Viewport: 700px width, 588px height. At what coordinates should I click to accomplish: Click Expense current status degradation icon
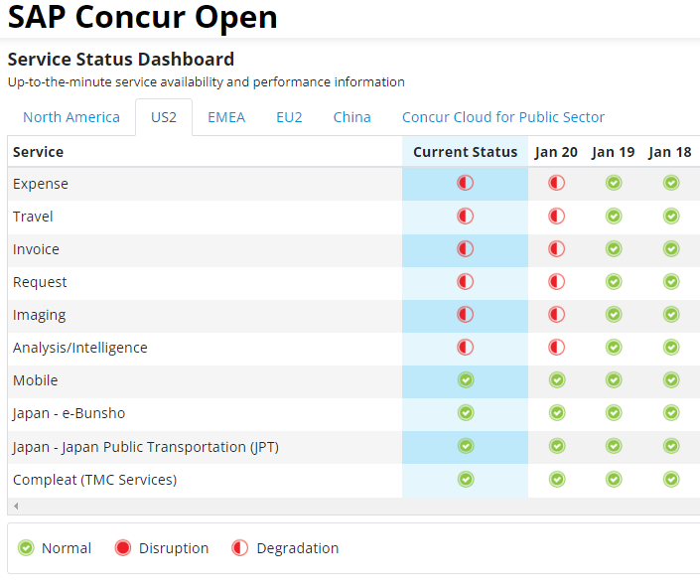465,183
